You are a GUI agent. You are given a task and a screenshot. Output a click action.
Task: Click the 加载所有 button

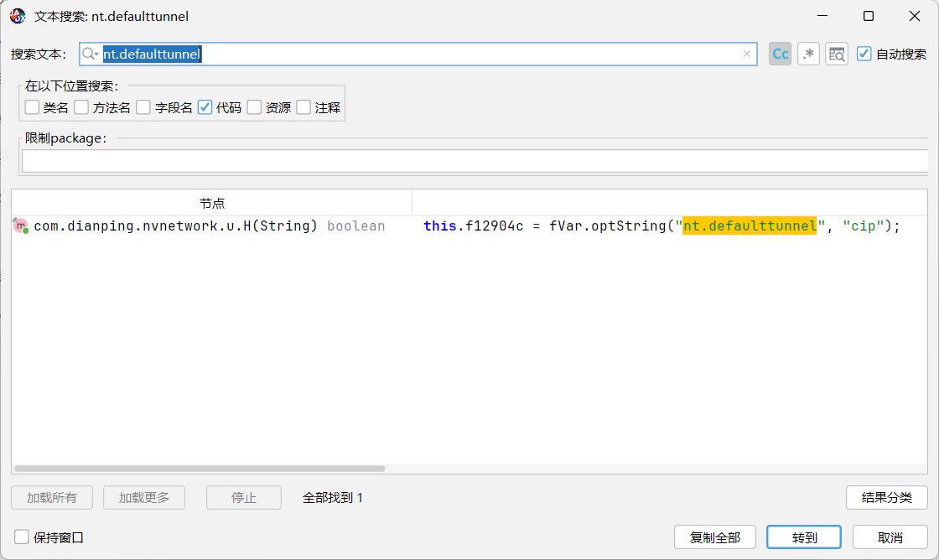pos(52,498)
